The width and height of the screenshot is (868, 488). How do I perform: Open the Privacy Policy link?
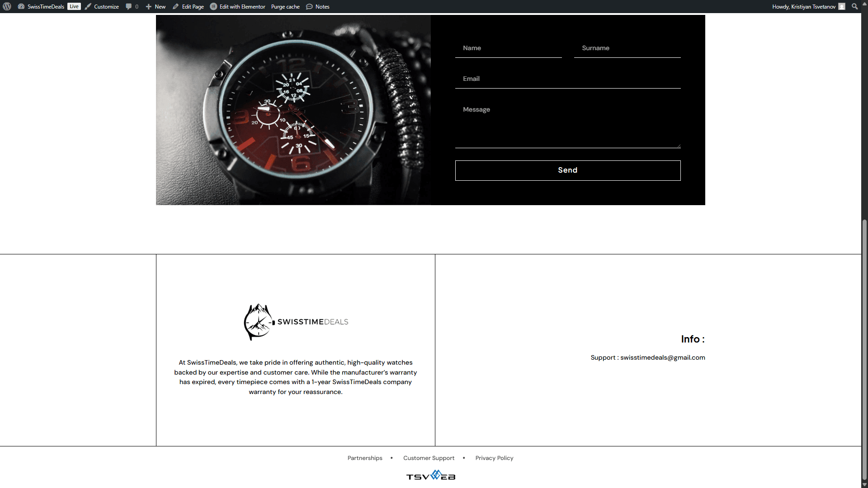coord(494,458)
